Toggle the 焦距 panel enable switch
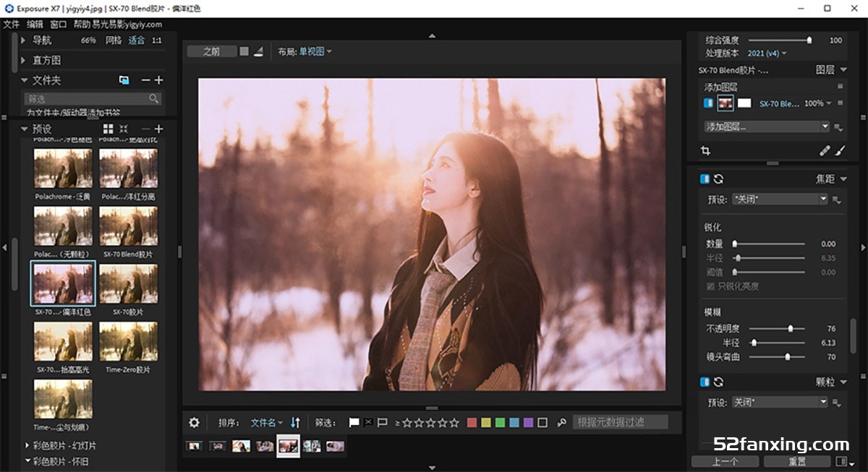The height and width of the screenshot is (472, 868). [x=705, y=179]
